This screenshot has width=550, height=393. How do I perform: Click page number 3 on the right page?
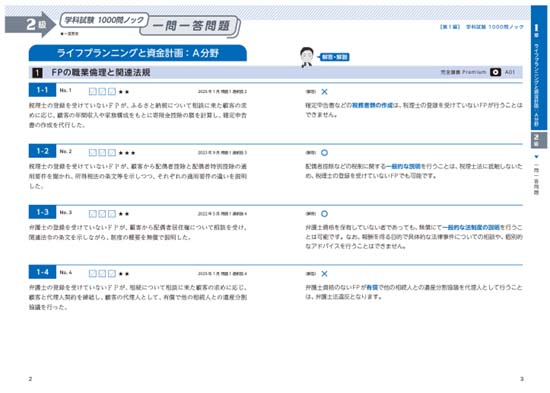click(x=522, y=379)
